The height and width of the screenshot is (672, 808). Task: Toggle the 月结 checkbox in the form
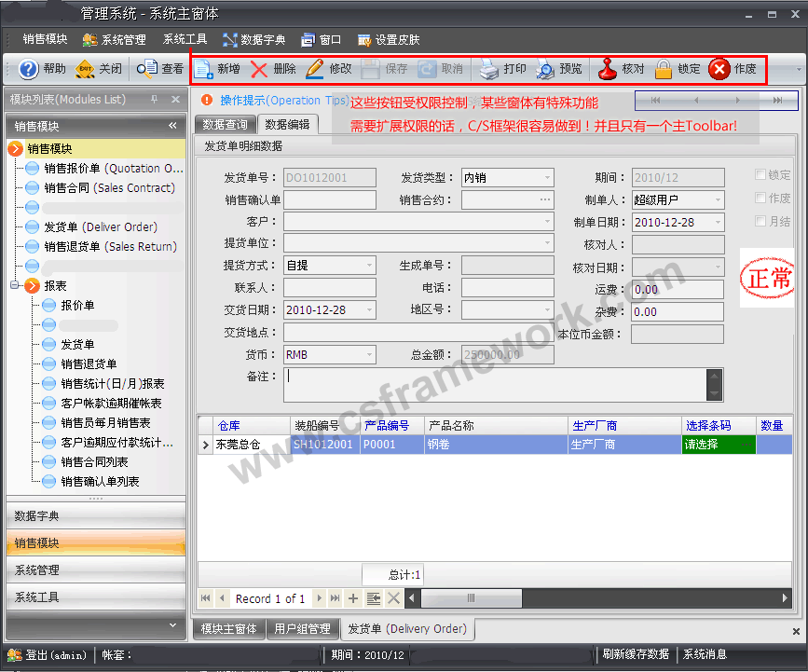[x=760, y=222]
